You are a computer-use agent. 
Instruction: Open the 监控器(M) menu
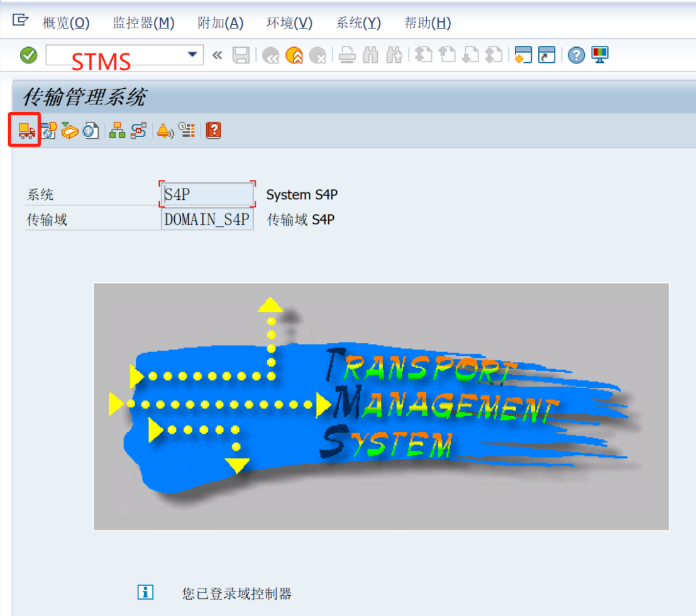[143, 23]
